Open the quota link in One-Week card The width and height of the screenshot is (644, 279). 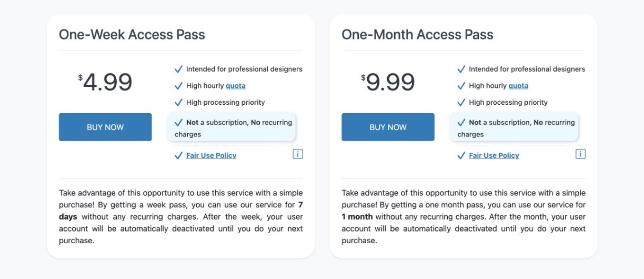pos(236,86)
